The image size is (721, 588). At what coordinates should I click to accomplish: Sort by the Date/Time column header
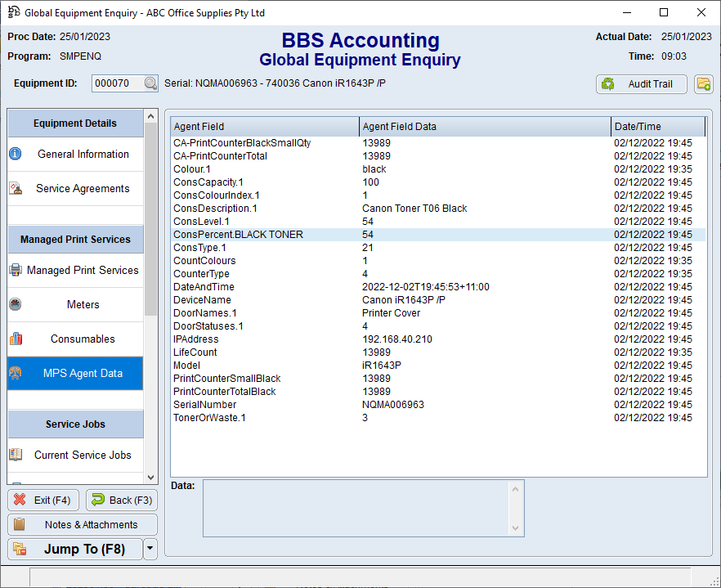tap(657, 127)
